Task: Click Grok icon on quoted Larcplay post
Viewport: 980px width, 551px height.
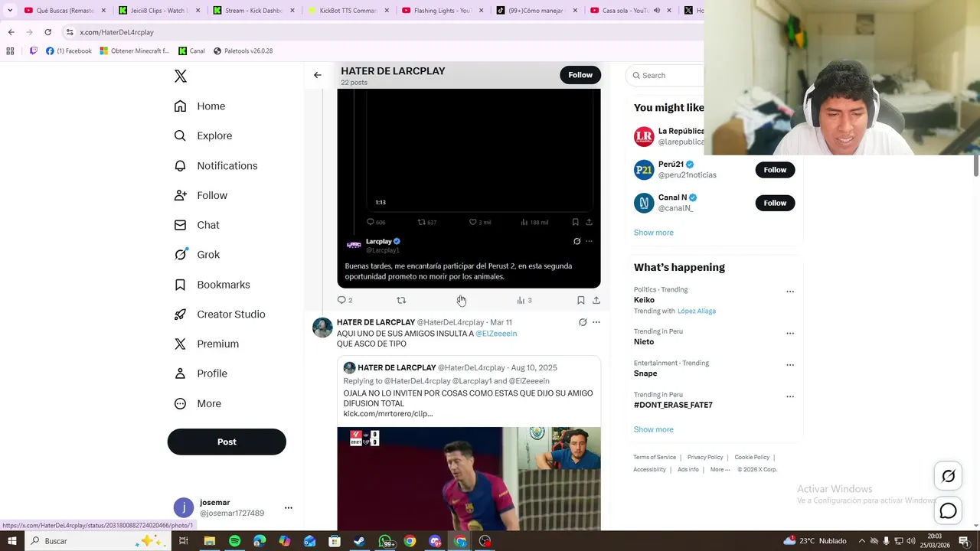Action: coord(577,241)
